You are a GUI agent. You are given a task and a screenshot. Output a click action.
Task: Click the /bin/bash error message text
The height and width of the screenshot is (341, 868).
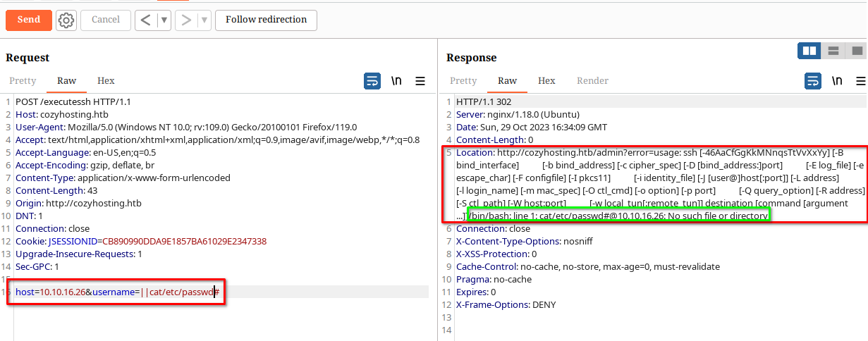(x=618, y=216)
